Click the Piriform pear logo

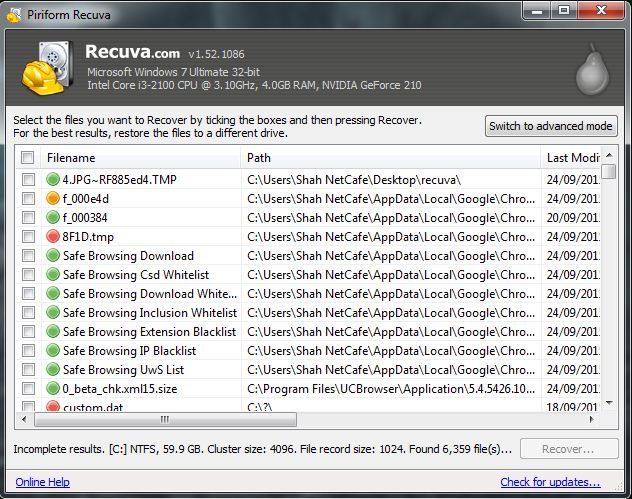click(592, 69)
